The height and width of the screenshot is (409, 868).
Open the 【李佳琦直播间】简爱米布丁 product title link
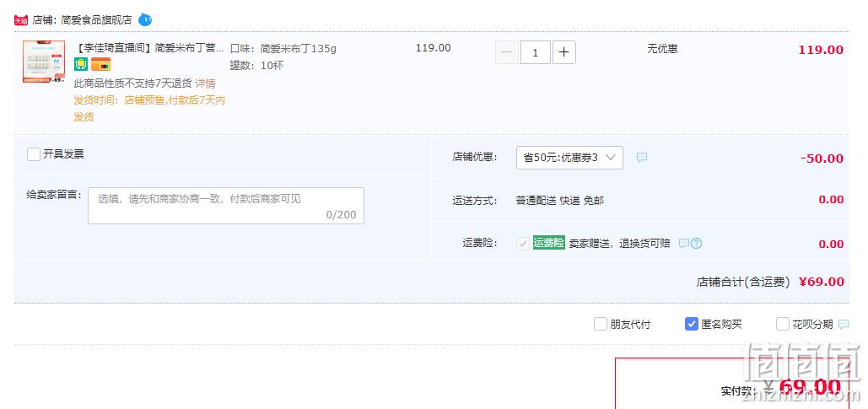click(149, 48)
